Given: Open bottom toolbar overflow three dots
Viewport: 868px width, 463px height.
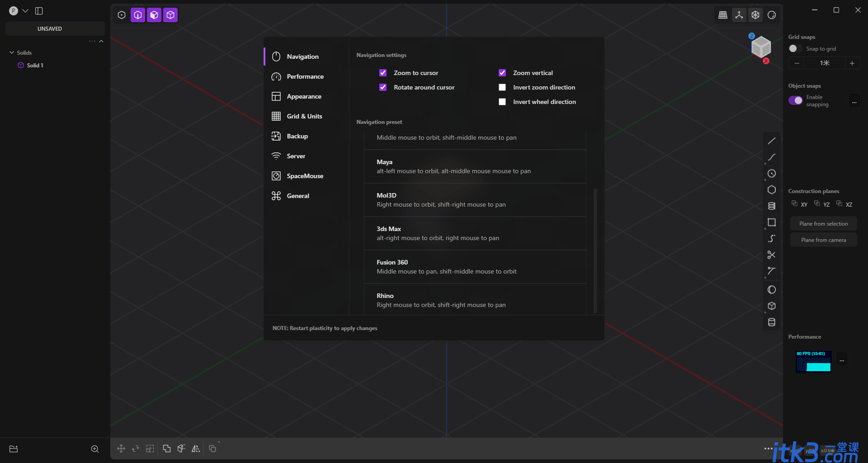Looking at the screenshot, I should pos(768,449).
